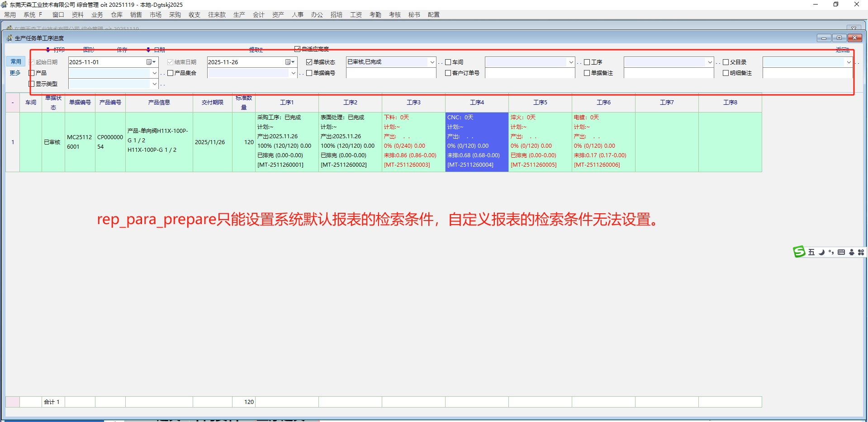Click the moon icon in IME toolbar
868x422 pixels.
[x=821, y=252]
